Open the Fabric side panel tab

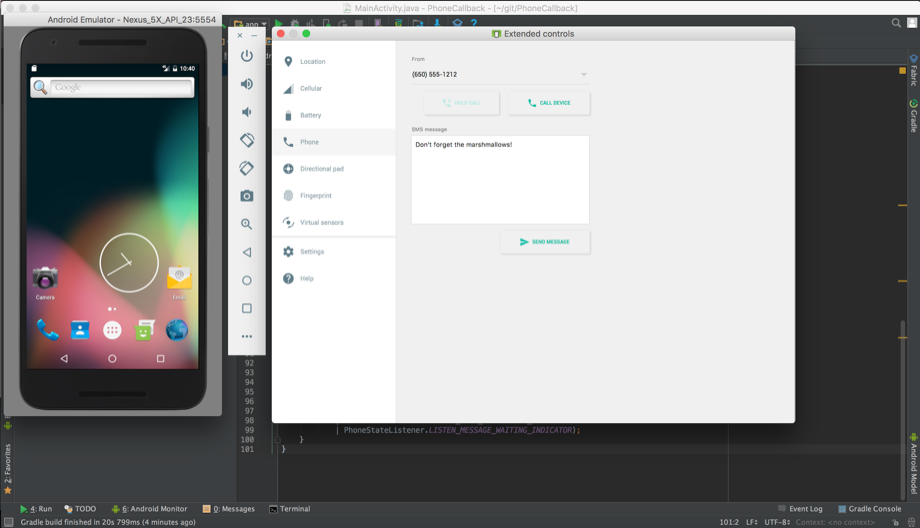point(914,70)
